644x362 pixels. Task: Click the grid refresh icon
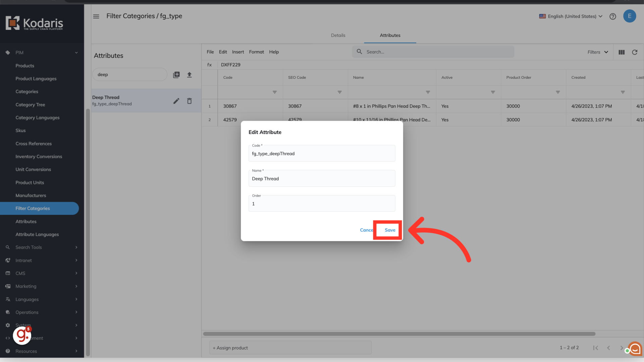pos(634,52)
